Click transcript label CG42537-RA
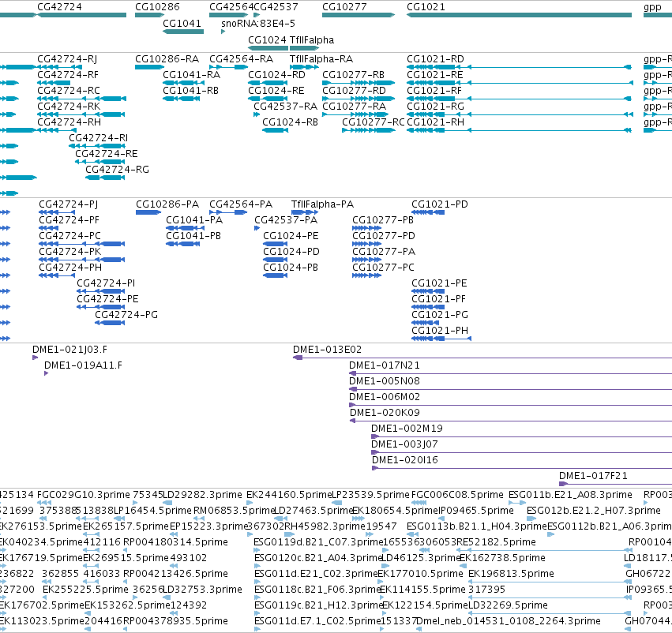 click(x=285, y=107)
